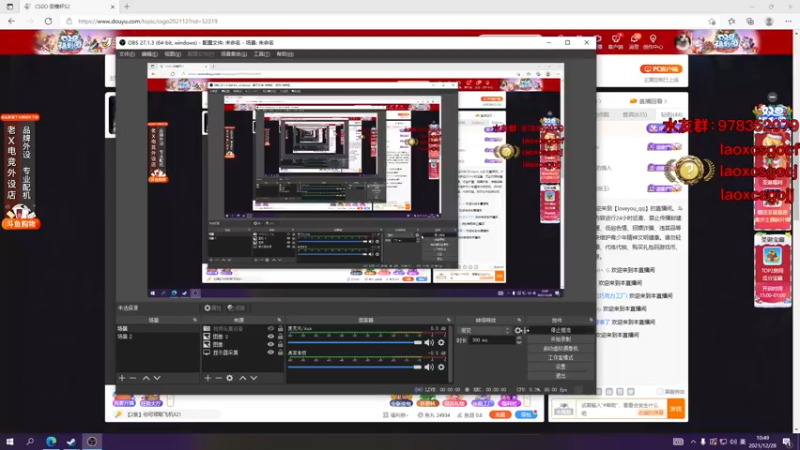Pop out the 来源 dock panel

tap(279, 320)
